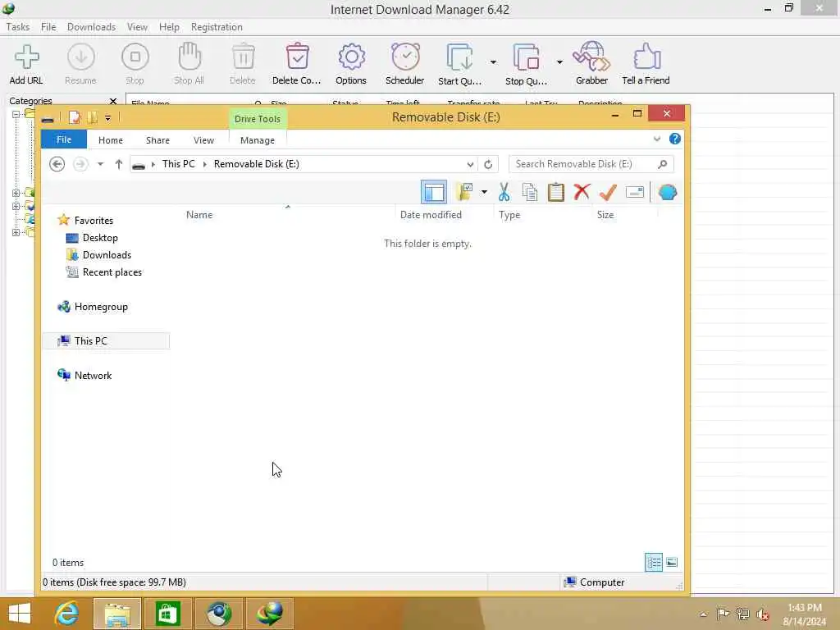Click the Drive Tools contextual tab

click(x=258, y=119)
